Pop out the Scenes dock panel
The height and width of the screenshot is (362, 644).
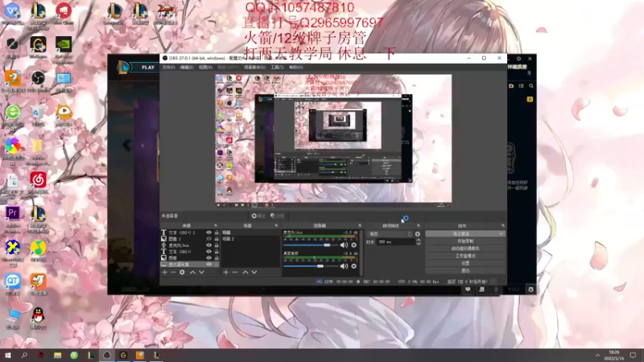click(276, 226)
